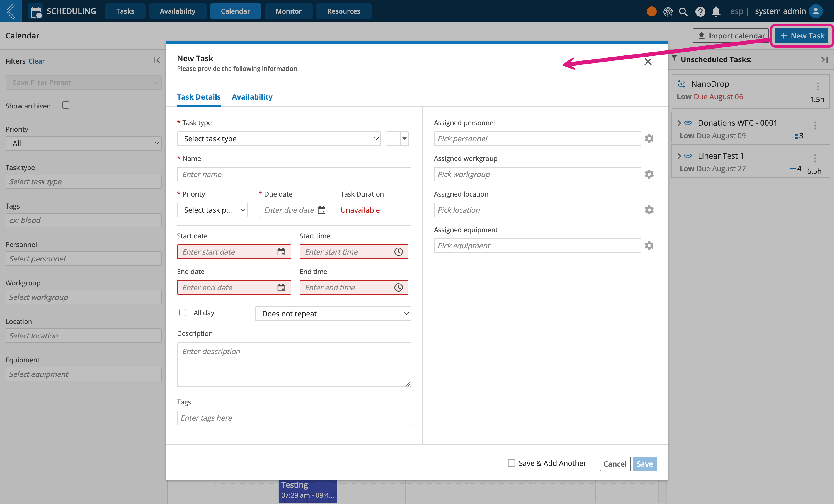
Task: Switch to the Availability tab
Action: 251,96
